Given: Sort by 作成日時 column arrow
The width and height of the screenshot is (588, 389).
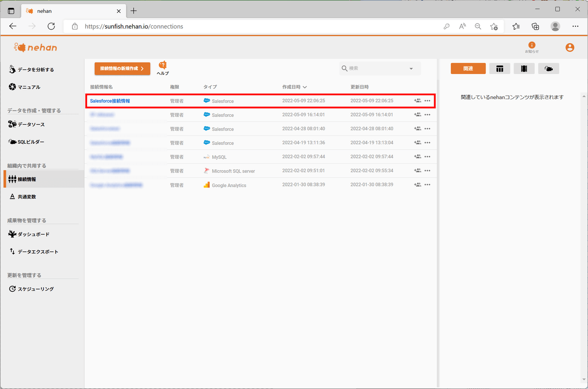Looking at the screenshot, I should click(305, 87).
